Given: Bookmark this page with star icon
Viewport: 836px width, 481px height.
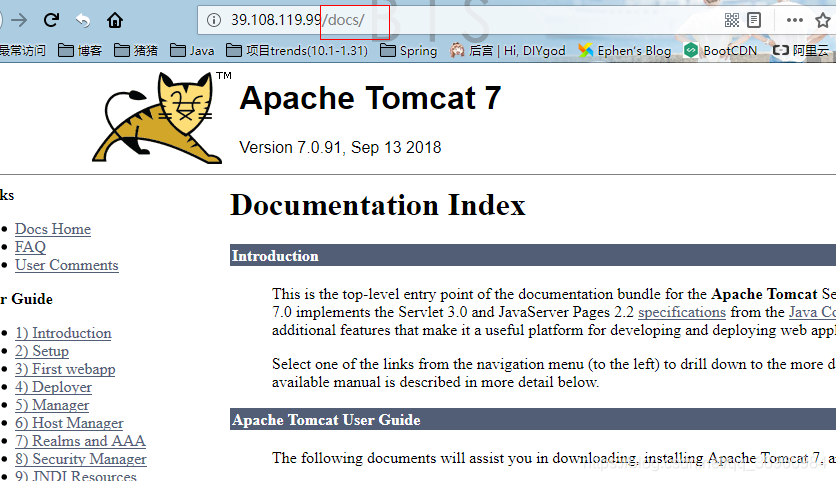Looking at the screenshot, I should (x=823, y=20).
